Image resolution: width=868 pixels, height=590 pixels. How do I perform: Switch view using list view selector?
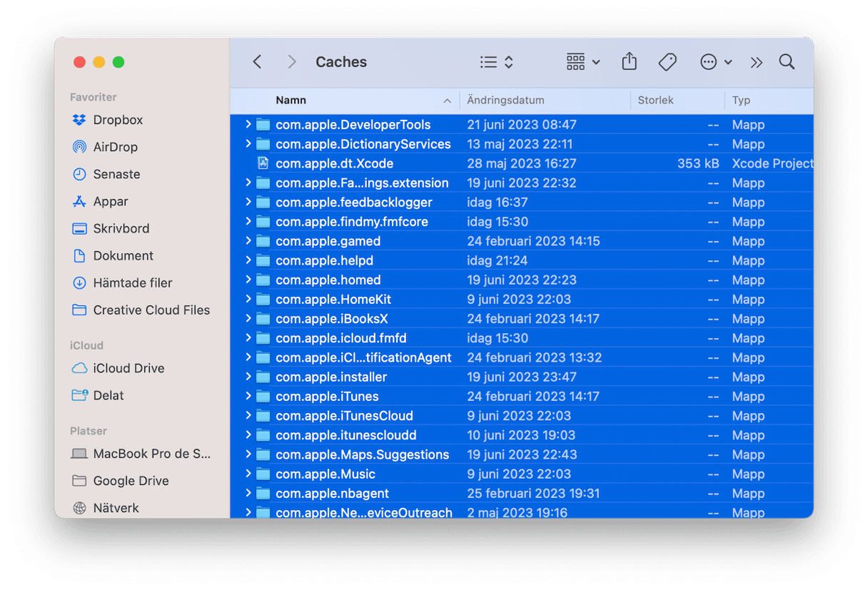[x=497, y=62]
